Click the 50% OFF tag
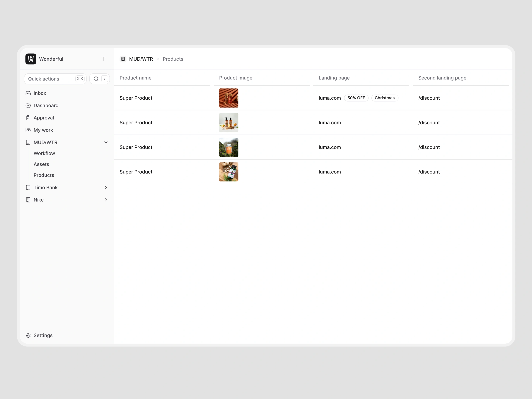532x399 pixels. click(x=356, y=98)
